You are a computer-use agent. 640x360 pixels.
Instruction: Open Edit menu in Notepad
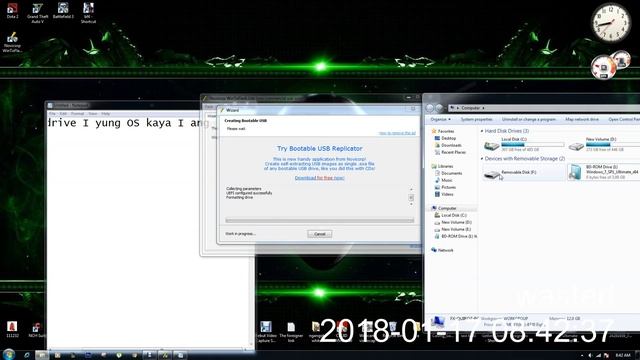coord(63,113)
